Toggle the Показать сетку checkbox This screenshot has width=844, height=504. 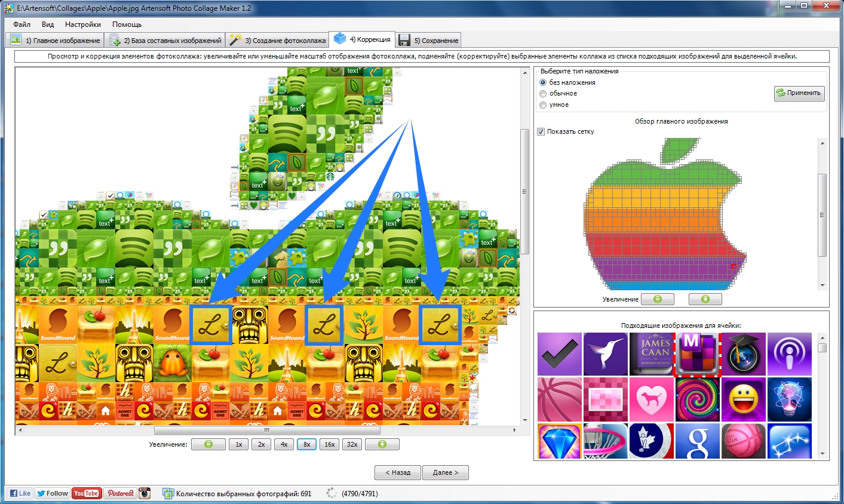(x=541, y=131)
